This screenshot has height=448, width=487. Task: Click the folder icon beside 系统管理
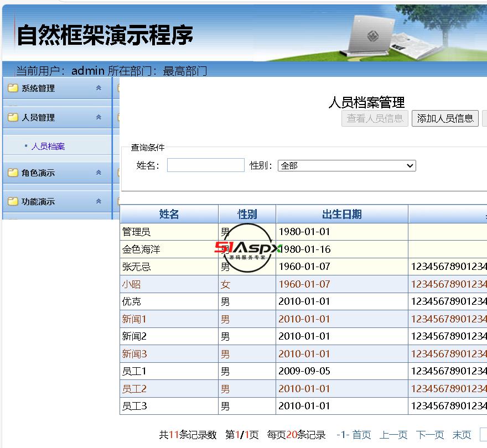13,88
